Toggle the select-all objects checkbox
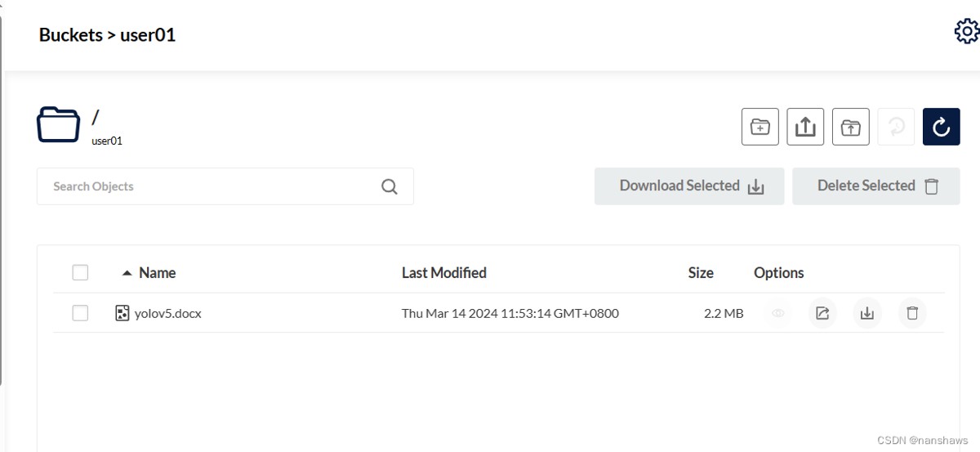The height and width of the screenshot is (452, 980). pyautogui.click(x=80, y=273)
